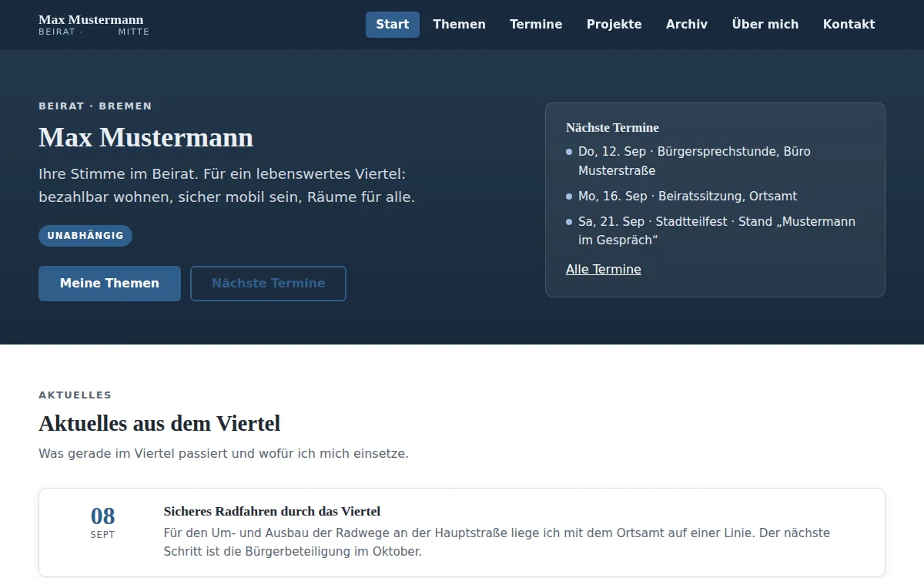The width and height of the screenshot is (924, 578).
Task: Click the Nächste Termine card heading
Action: point(612,128)
